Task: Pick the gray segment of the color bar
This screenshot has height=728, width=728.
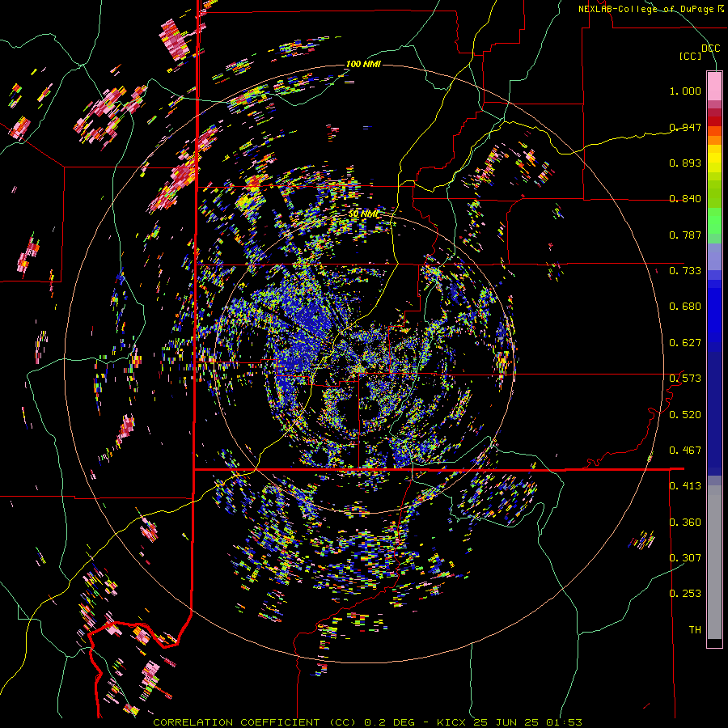Action: click(x=714, y=562)
